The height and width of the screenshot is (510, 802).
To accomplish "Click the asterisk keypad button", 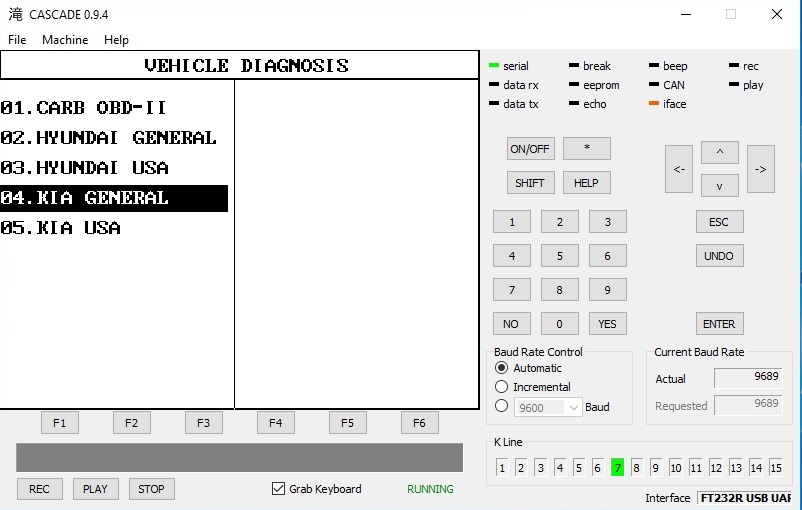I will (x=586, y=149).
